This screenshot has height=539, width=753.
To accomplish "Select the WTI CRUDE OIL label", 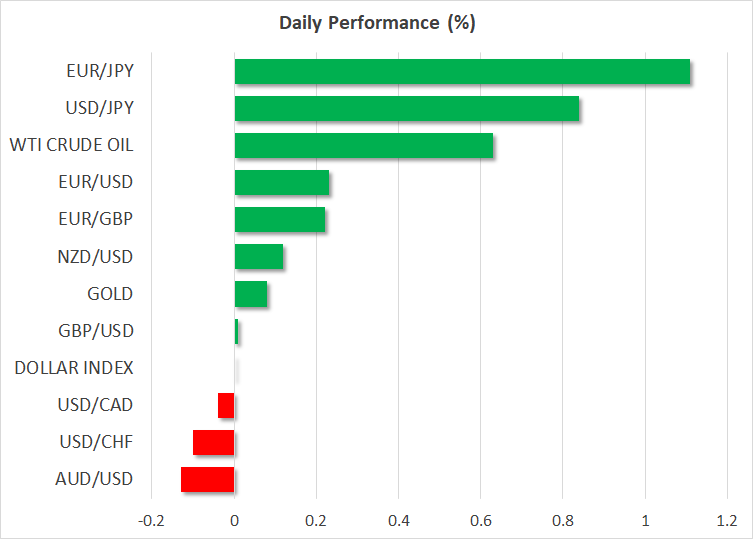I will (x=71, y=145).
